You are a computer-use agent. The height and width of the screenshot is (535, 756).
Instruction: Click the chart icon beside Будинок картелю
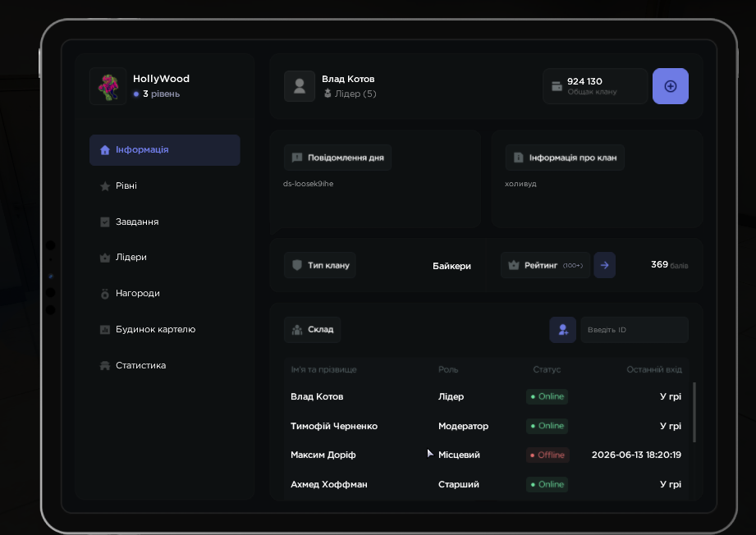pyautogui.click(x=104, y=330)
